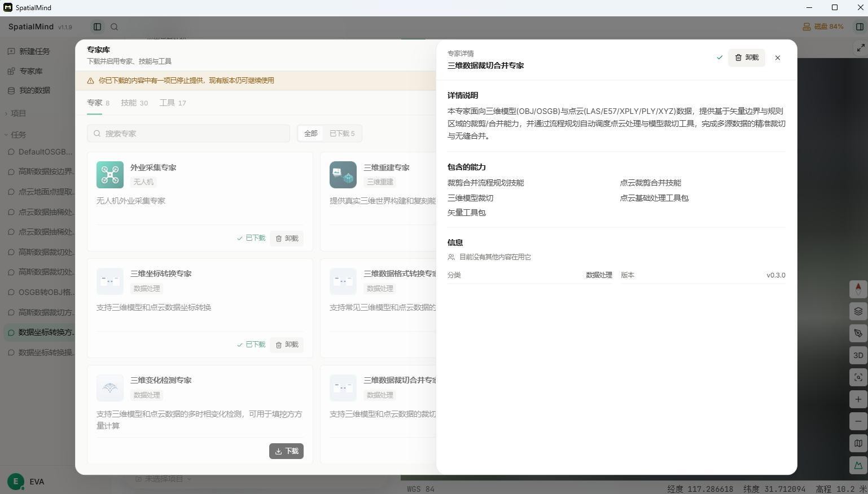Image resolution: width=868 pixels, height=494 pixels.
Task: Open the 未选择项目 dropdown
Action: tap(163, 479)
